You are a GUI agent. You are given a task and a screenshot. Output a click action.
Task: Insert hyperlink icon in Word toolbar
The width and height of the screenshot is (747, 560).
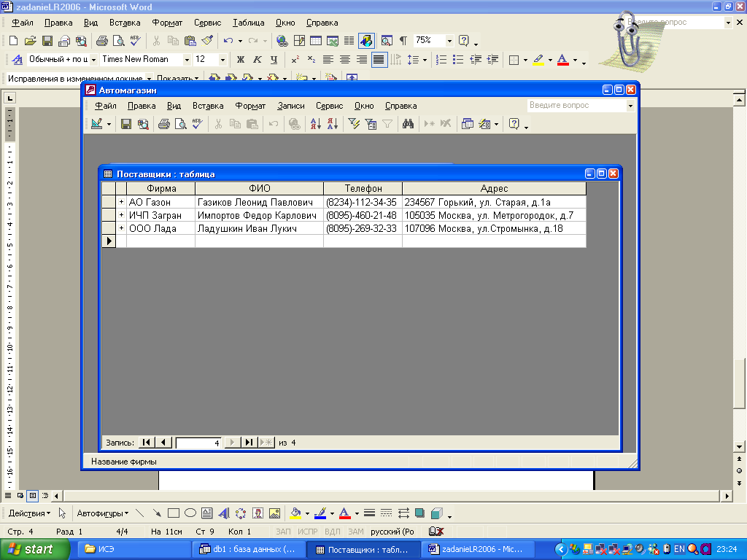(x=282, y=41)
